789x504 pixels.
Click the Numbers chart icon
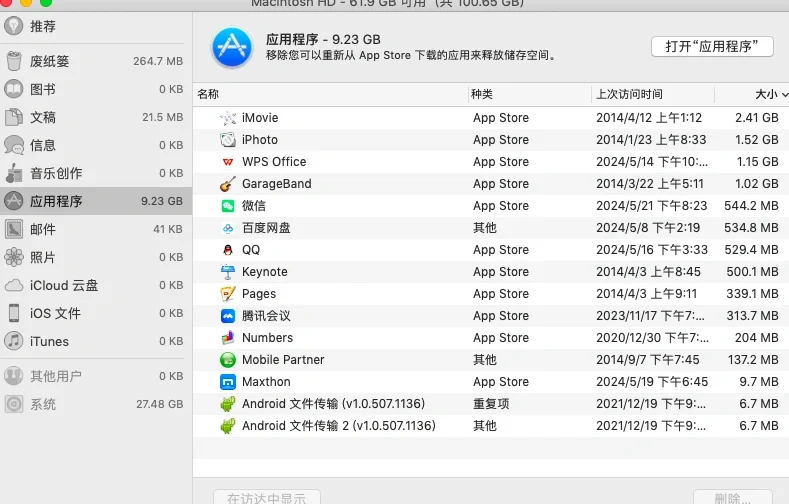(228, 338)
